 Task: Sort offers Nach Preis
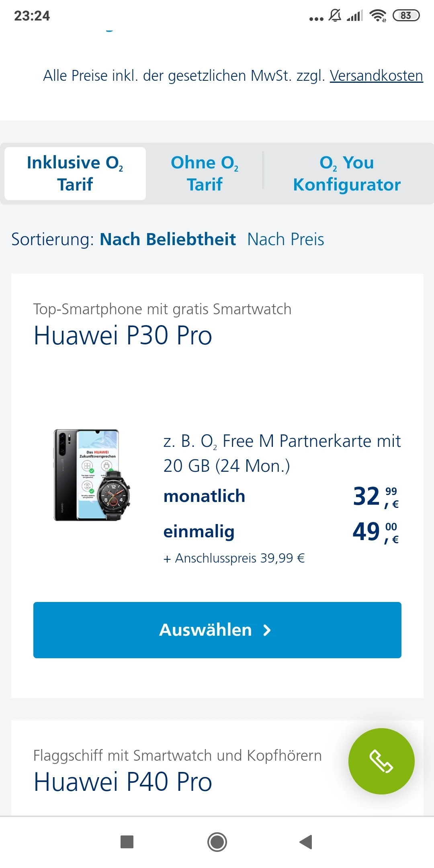(286, 239)
